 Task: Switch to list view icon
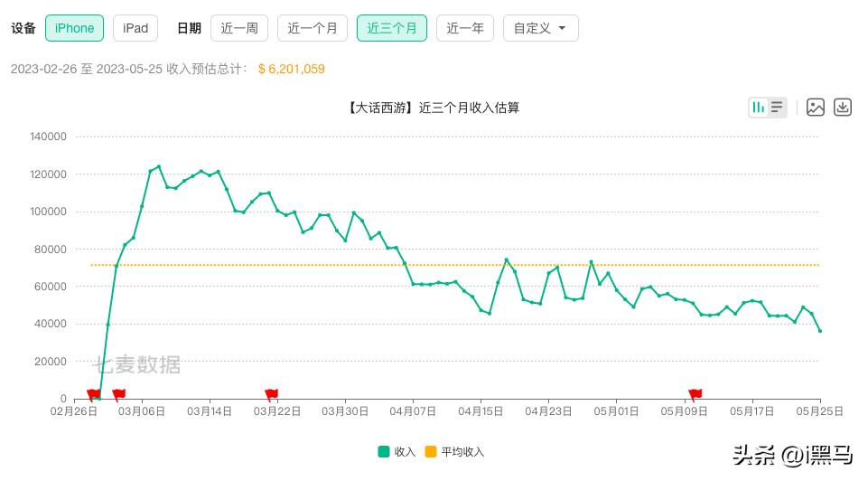(x=777, y=107)
